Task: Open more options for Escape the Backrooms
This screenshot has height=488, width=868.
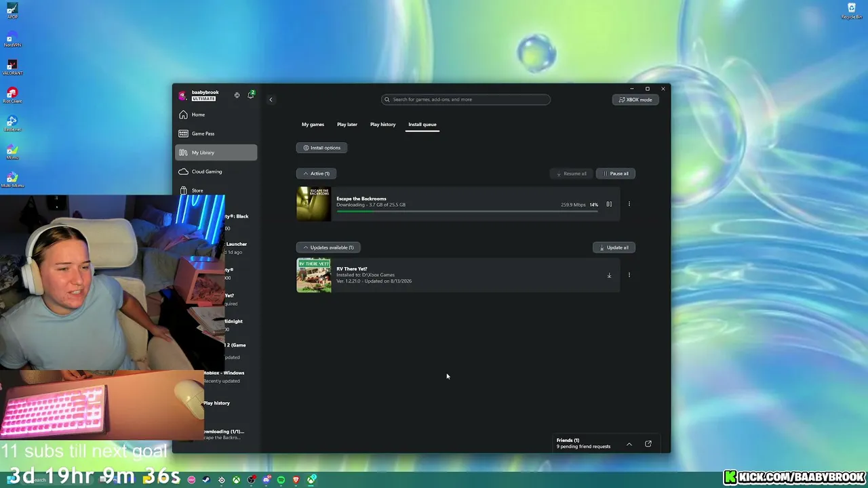Action: [629, 204]
